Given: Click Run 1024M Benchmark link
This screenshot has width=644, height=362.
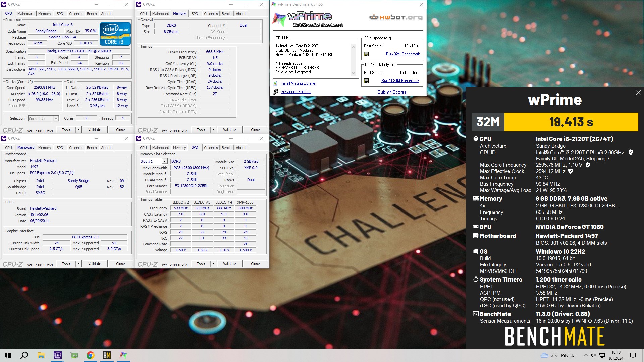Looking at the screenshot, I should [400, 81].
